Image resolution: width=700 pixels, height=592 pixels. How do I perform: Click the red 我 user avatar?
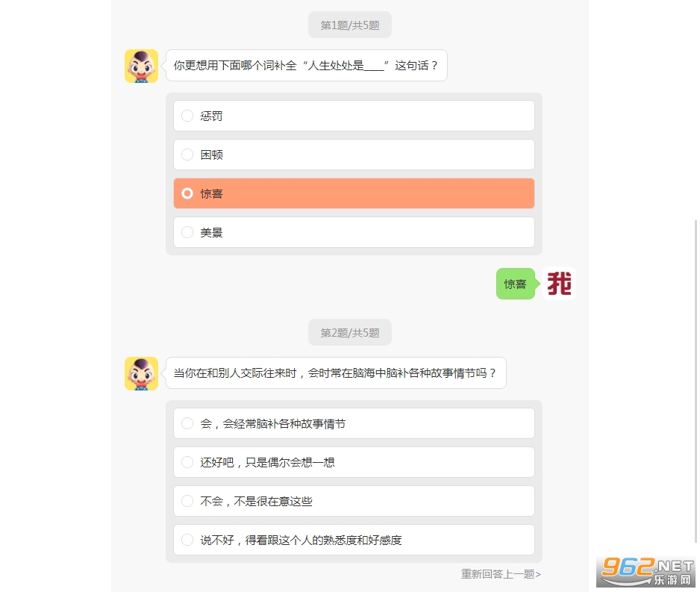pos(560,284)
